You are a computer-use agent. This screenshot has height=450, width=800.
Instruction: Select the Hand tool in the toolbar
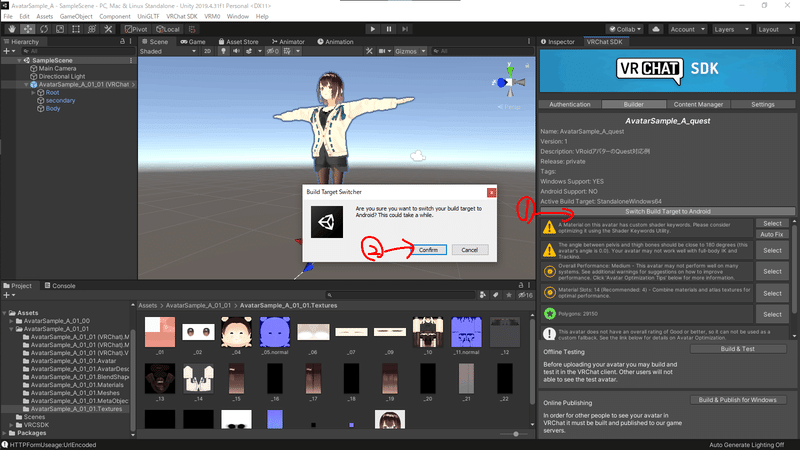point(12,29)
